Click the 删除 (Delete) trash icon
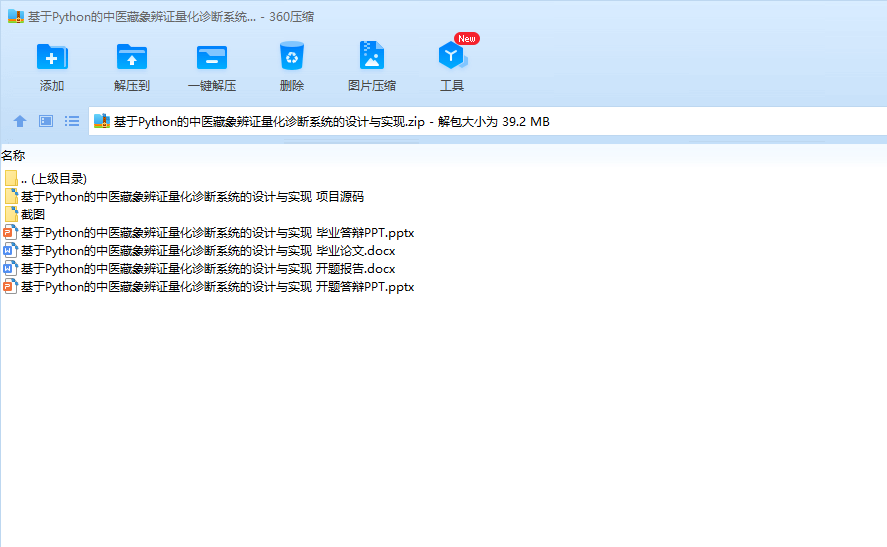Viewport: 887px width, 547px height. click(x=292, y=56)
